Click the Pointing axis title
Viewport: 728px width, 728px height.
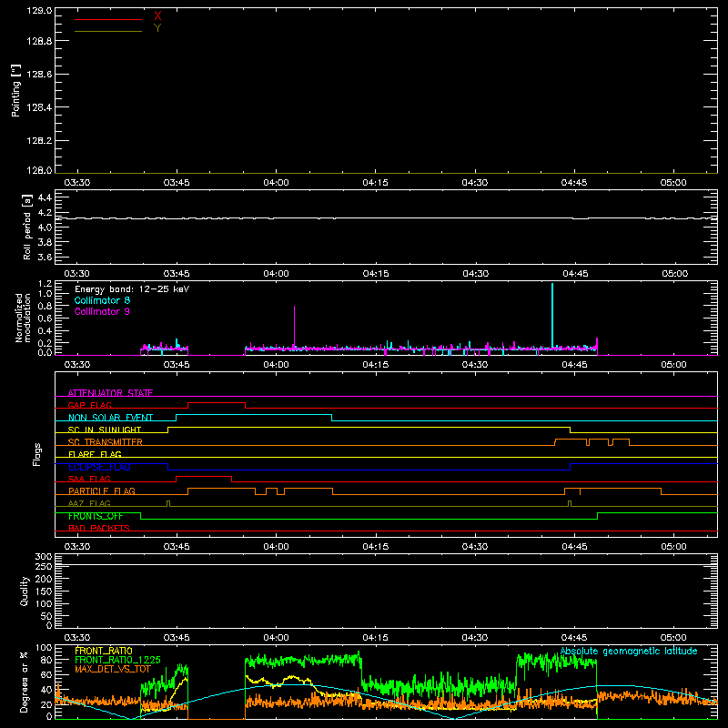15,90
